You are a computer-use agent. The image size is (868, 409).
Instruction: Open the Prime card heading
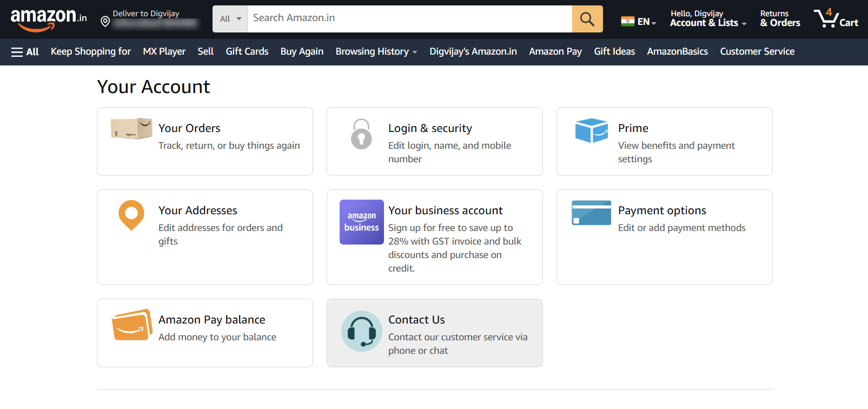(633, 128)
